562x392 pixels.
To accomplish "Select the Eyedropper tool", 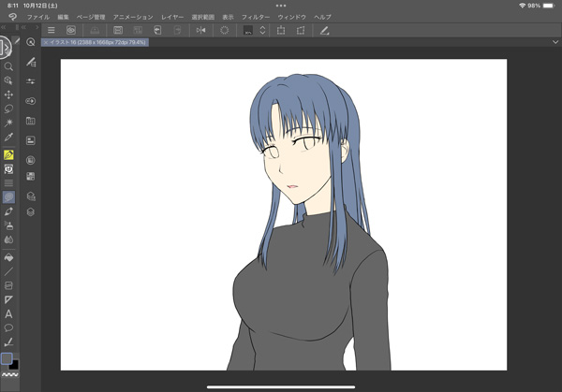I will 8,137.
